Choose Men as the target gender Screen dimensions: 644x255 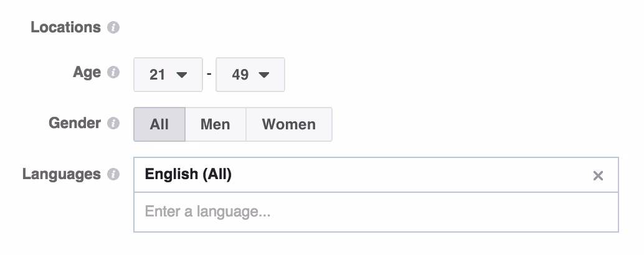(x=215, y=124)
